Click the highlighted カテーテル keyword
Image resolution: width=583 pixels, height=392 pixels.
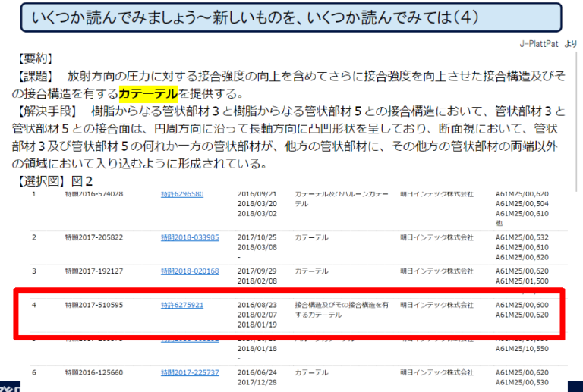[x=148, y=93]
